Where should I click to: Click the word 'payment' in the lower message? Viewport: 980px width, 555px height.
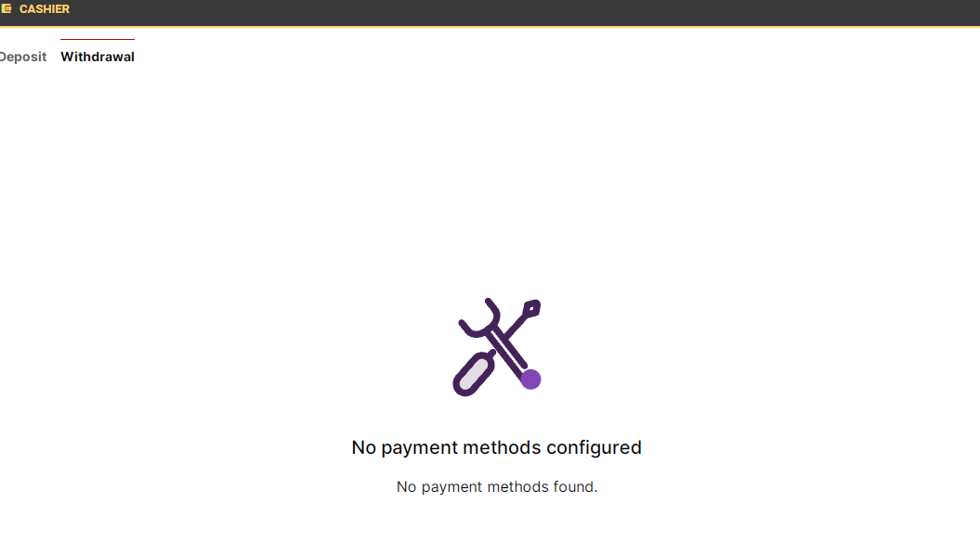[x=451, y=487]
